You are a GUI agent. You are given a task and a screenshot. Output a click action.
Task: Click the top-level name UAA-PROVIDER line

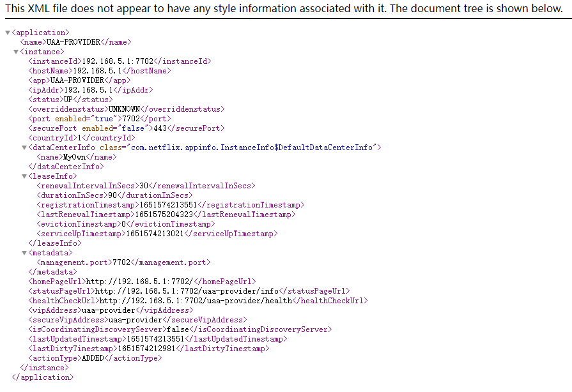pyautogui.click(x=75, y=42)
